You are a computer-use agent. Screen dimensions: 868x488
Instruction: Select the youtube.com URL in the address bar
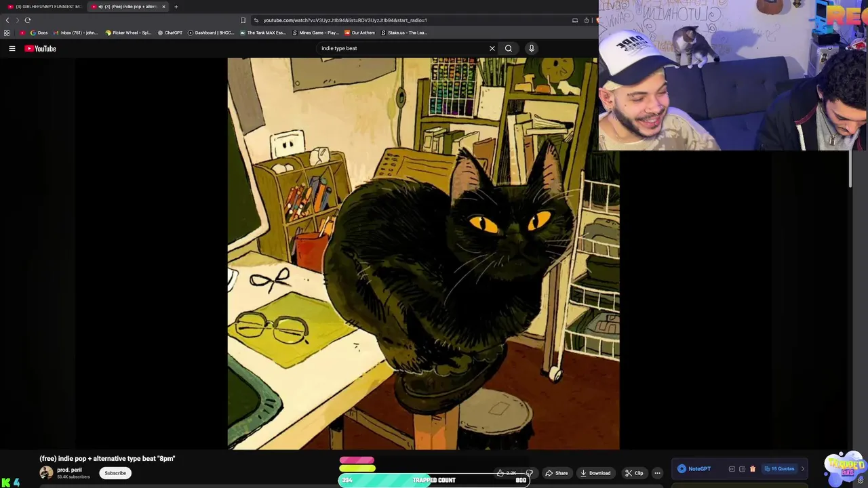coord(345,20)
